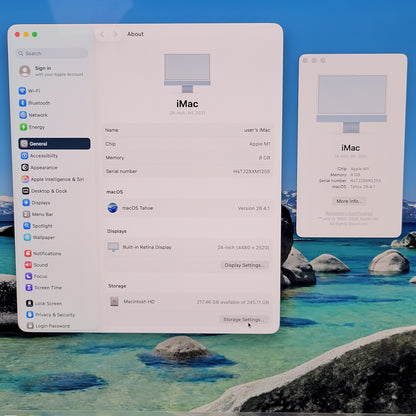The height and width of the screenshot is (416, 416).
Task: Go back with the back chevron
Action: tap(102, 34)
